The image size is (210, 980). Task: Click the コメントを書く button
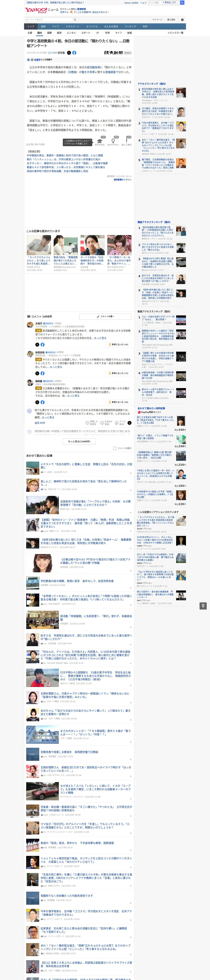105,317
